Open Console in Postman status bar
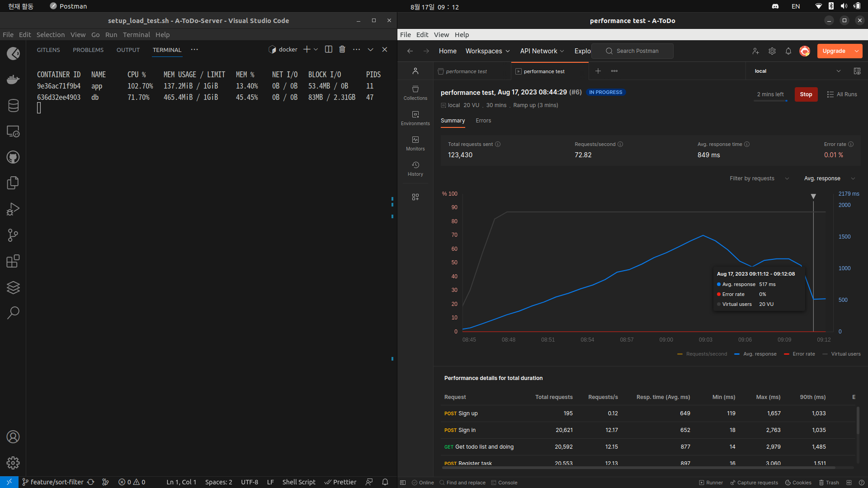This screenshot has height=488, width=868. tap(504, 483)
